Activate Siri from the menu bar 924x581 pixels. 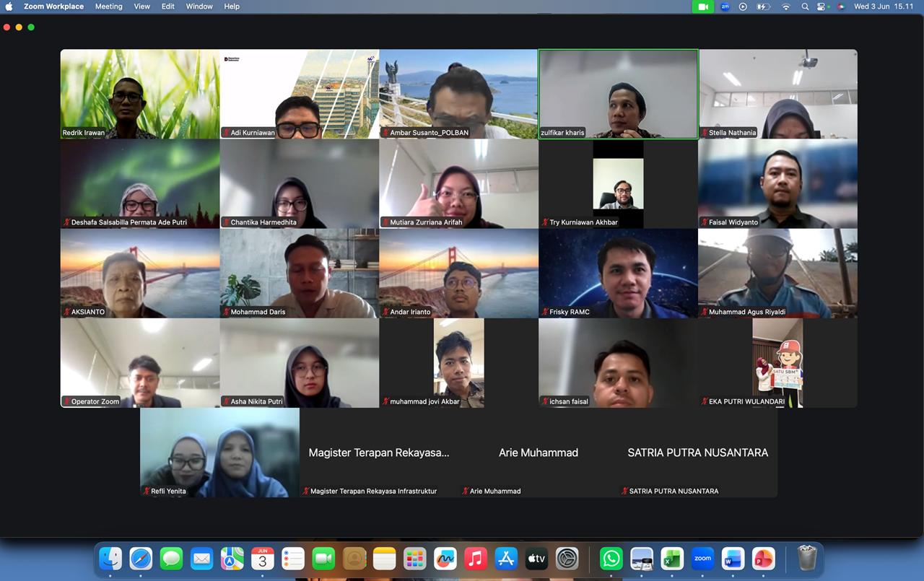840,6
